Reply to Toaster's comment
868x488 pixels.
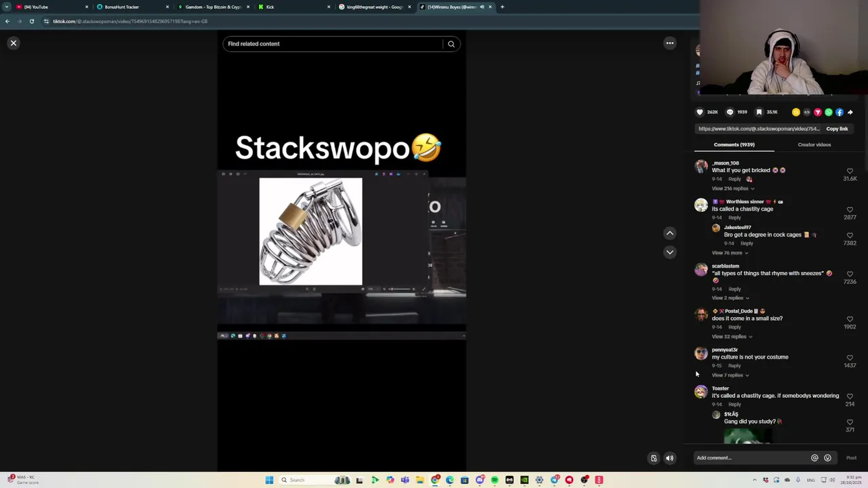(x=734, y=405)
